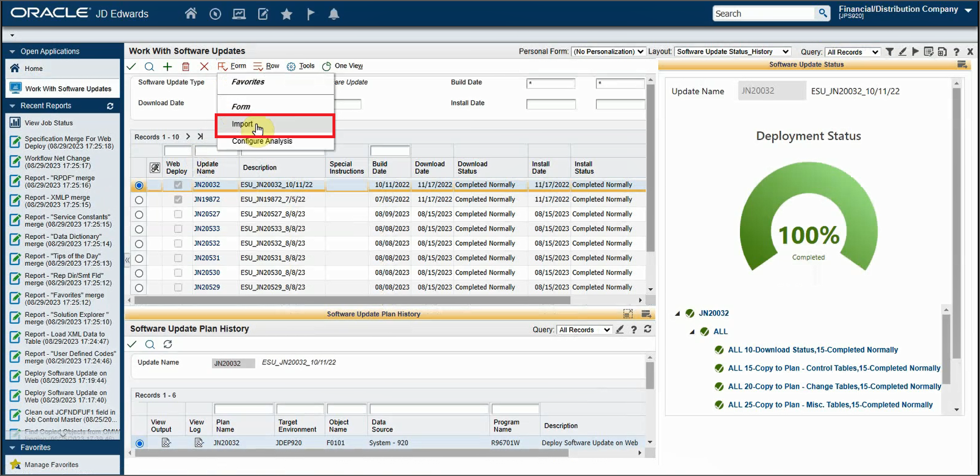Open the main Query All Records dropdown
Screen dimensions: 980x476
853,52
